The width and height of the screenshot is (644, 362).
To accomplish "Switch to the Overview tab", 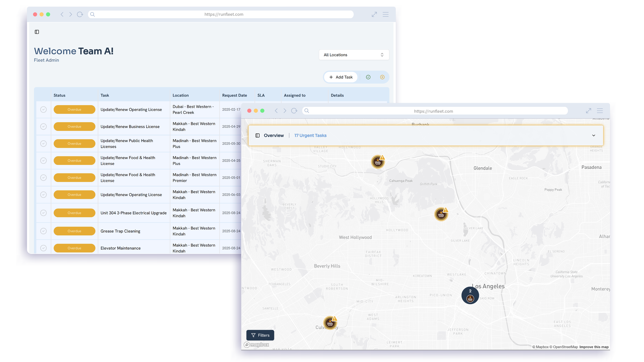I will click(274, 135).
